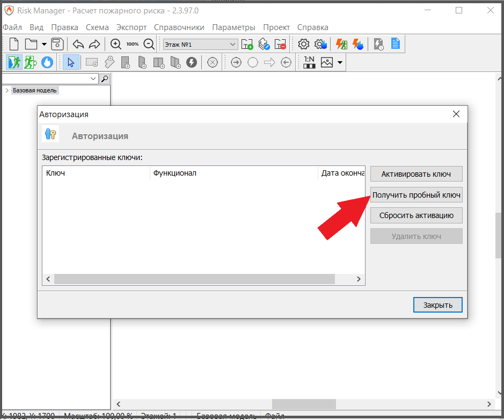Open the Параметры menu
The width and height of the screenshot is (504, 420).
click(x=233, y=27)
